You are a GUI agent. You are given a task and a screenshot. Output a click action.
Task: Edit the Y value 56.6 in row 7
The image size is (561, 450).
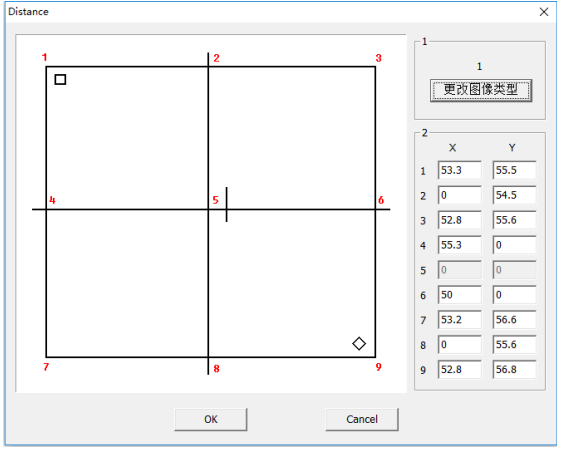[514, 319]
